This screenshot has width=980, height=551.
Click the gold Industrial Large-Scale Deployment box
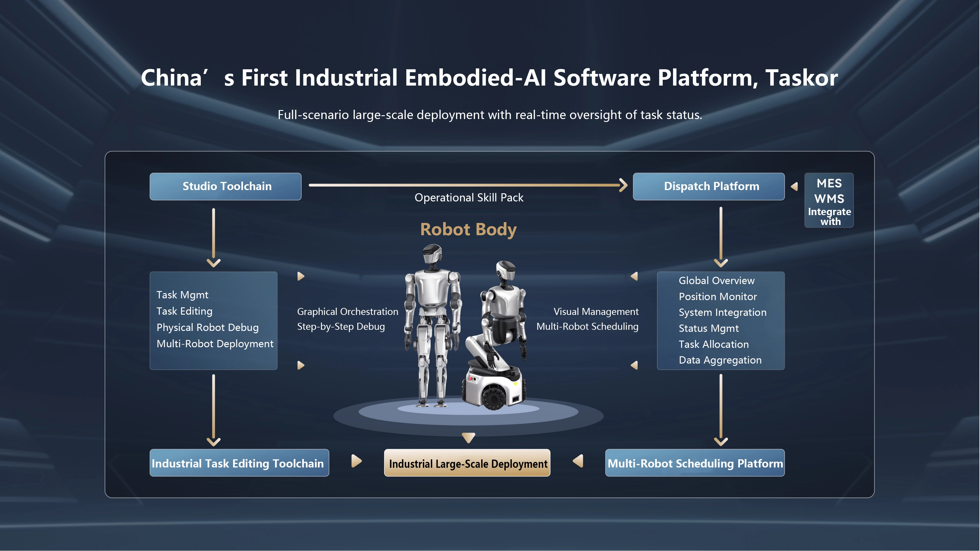(x=467, y=463)
